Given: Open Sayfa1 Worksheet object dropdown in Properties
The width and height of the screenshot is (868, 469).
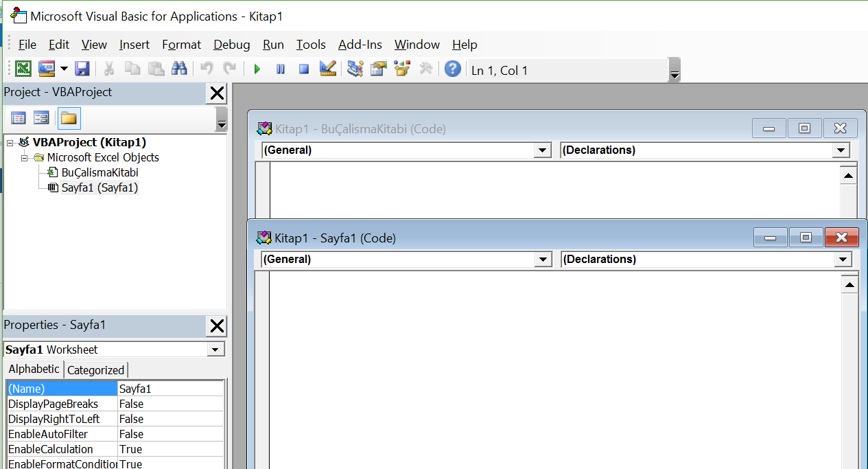Looking at the screenshot, I should pos(217,350).
